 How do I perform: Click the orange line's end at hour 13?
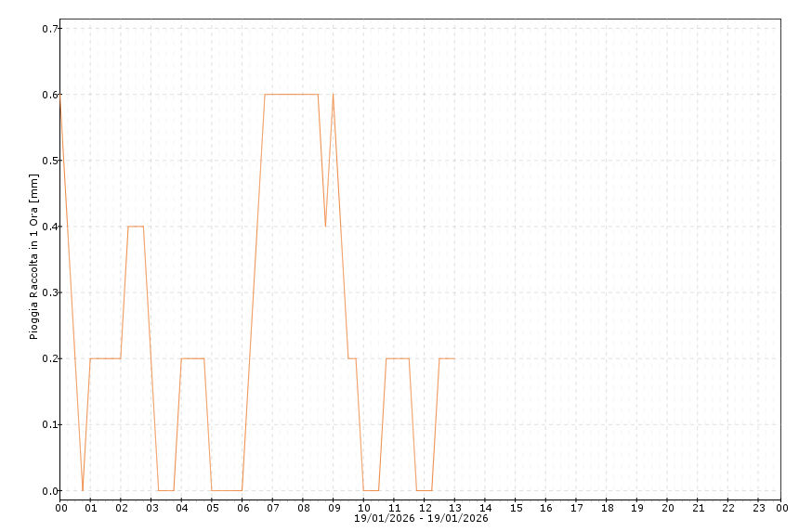tap(454, 358)
